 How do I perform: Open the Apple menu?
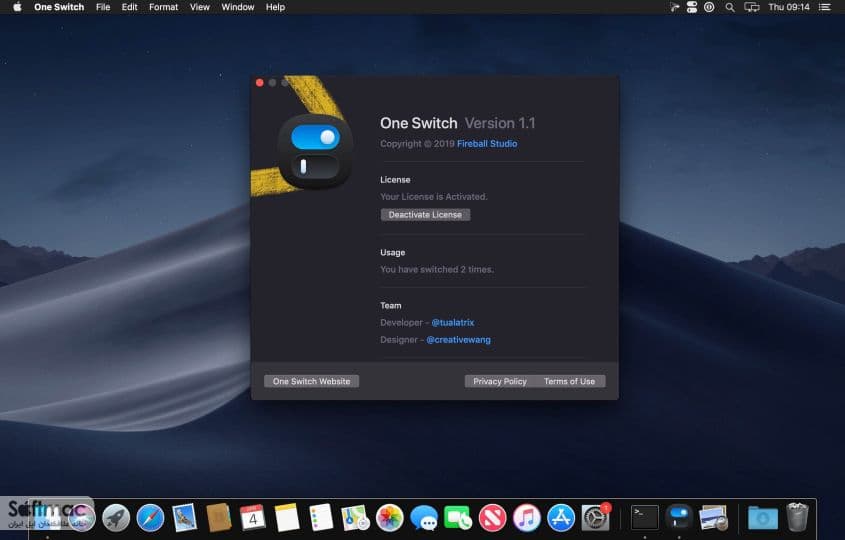click(x=17, y=7)
